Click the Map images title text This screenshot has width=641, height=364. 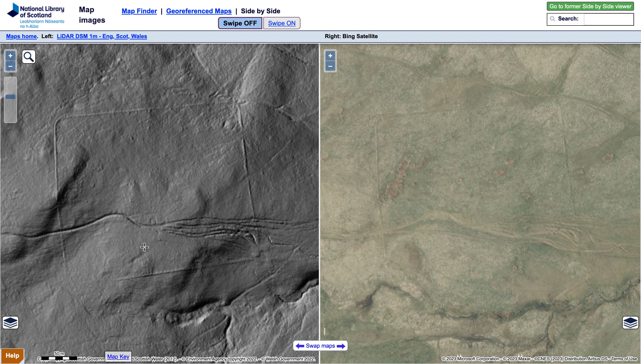click(92, 15)
